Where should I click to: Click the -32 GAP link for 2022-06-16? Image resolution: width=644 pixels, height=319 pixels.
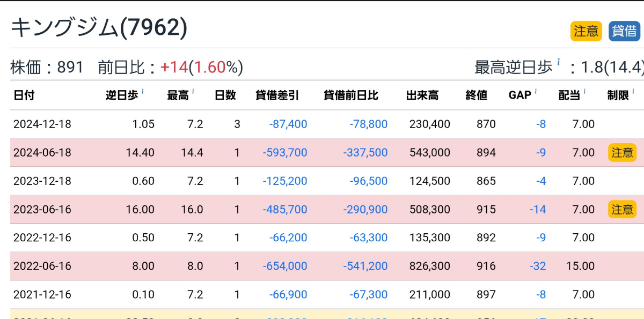point(538,266)
